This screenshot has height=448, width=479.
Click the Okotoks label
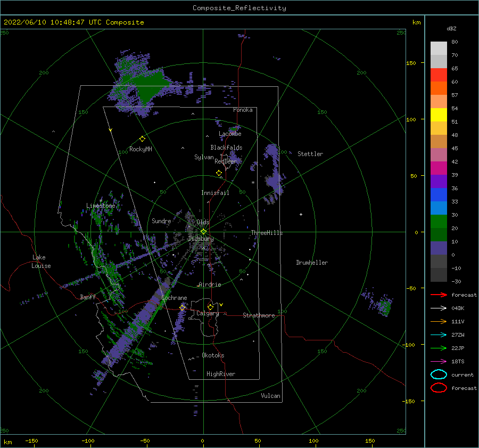click(x=213, y=355)
